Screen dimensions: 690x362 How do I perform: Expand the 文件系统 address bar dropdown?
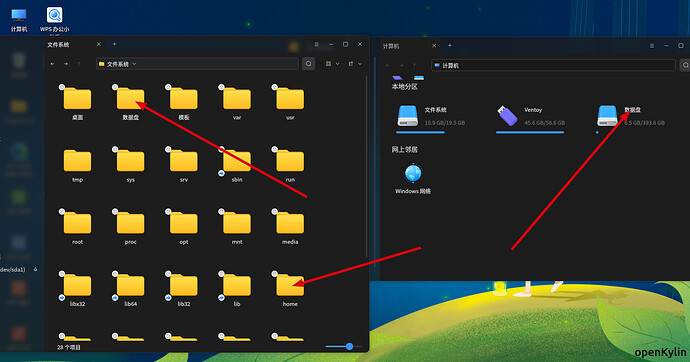click(x=134, y=64)
